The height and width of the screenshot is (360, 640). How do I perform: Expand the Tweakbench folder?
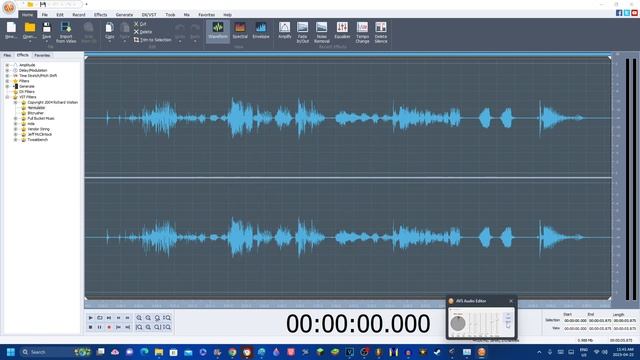point(16,140)
